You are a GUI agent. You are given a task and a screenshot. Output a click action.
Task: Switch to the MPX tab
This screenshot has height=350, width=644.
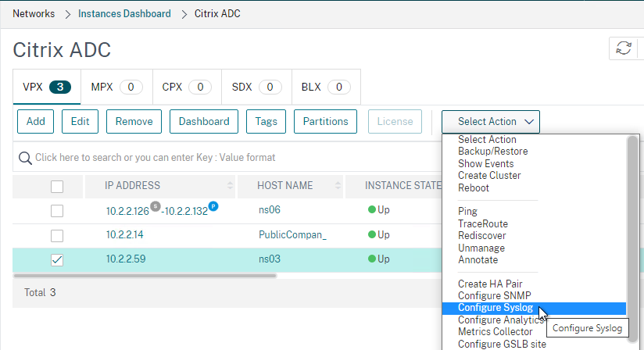pos(116,87)
